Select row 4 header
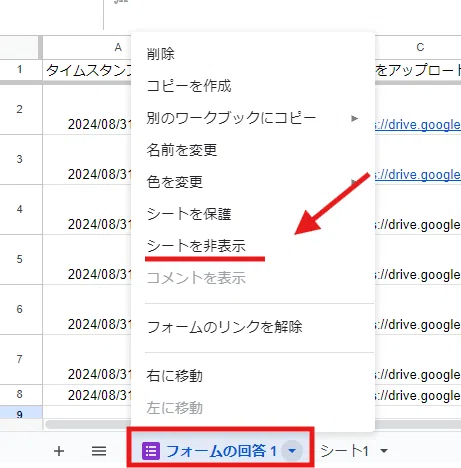 [20, 209]
